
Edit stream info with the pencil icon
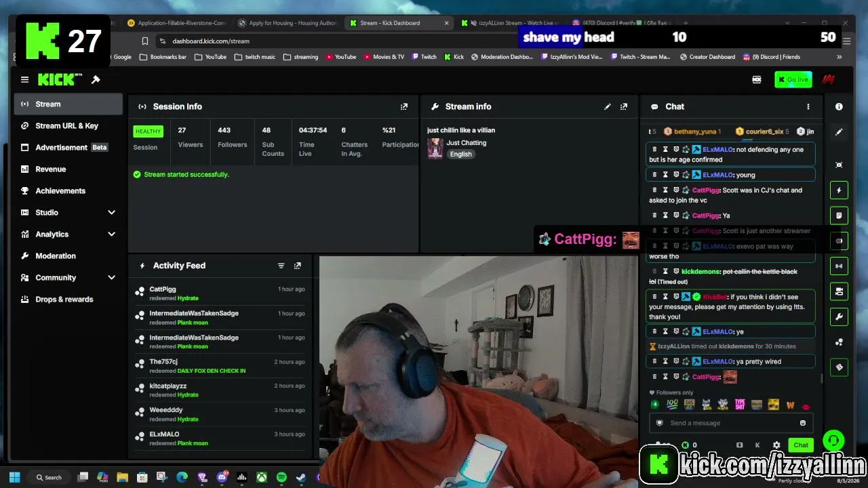pyautogui.click(x=608, y=106)
